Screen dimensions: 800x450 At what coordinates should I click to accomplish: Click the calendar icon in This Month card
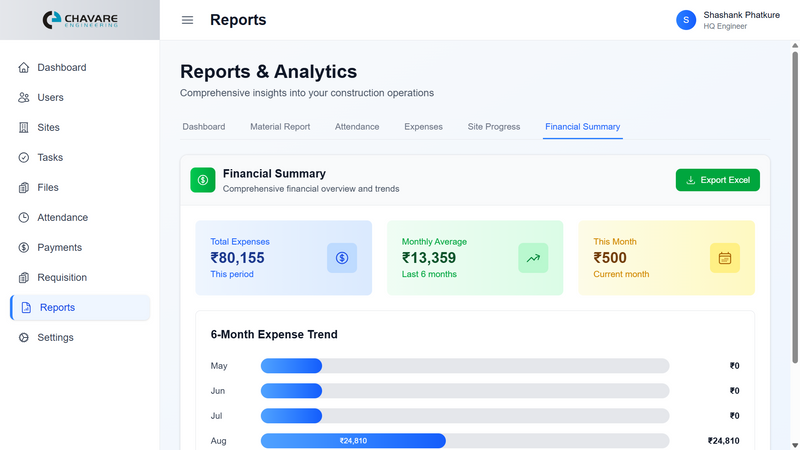point(725,258)
